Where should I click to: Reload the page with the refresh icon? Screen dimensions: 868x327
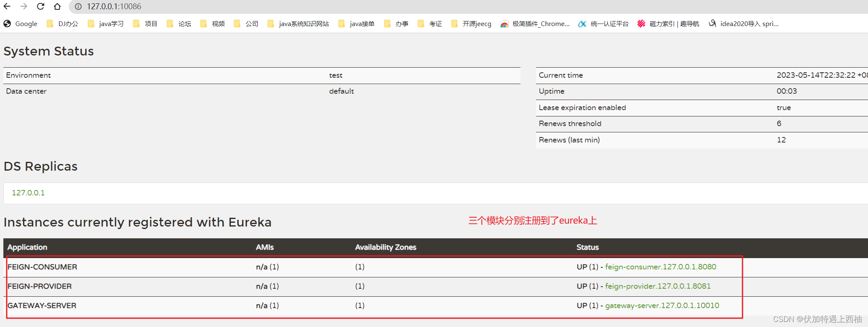coord(40,6)
